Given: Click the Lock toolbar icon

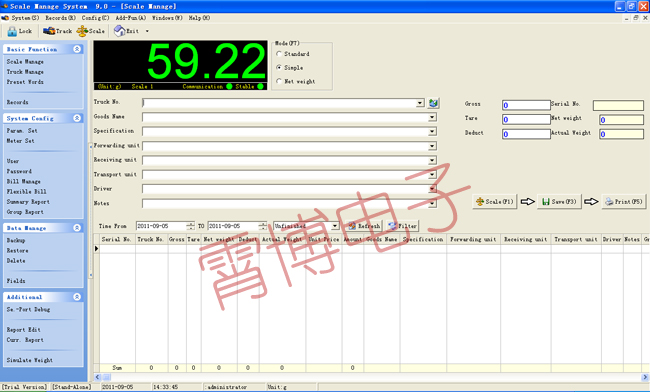Looking at the screenshot, I should [12, 31].
